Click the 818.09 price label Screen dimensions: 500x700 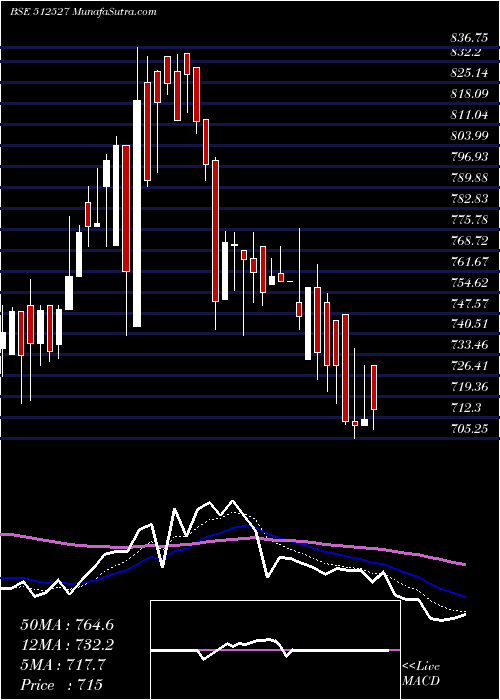tap(471, 94)
